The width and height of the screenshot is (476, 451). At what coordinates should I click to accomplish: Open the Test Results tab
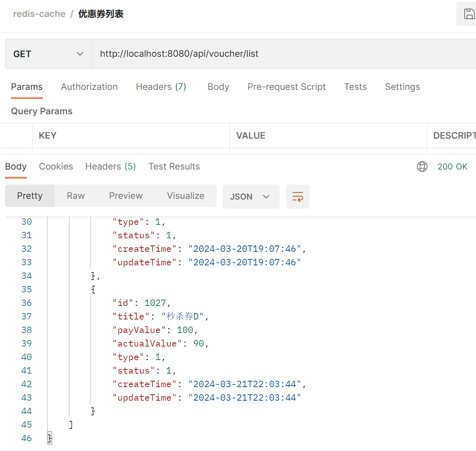point(174,166)
